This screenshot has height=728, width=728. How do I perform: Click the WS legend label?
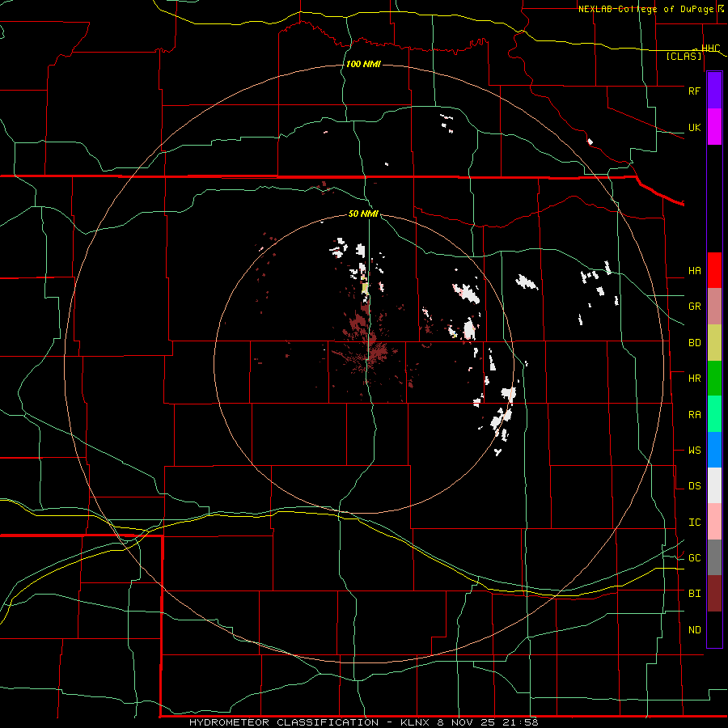pyautogui.click(x=694, y=451)
